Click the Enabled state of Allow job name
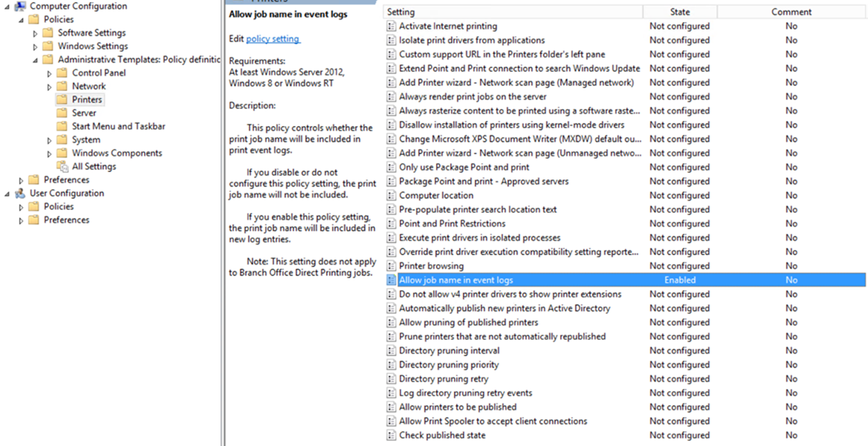Image resolution: width=868 pixels, height=446 pixels. (680, 280)
